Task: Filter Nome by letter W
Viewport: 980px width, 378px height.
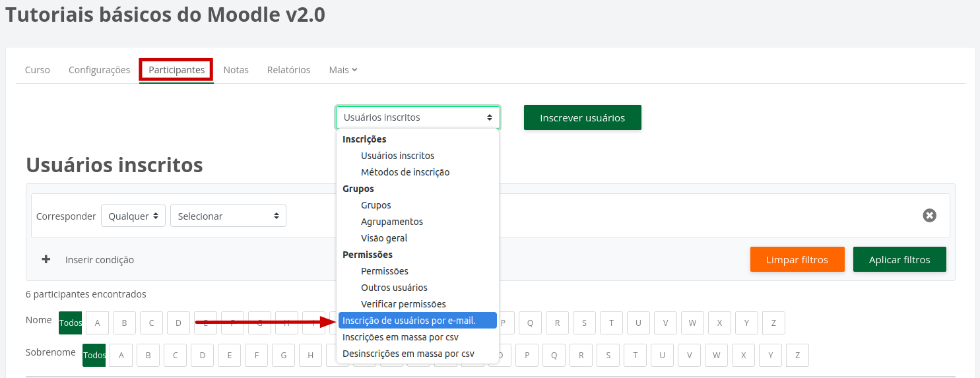Action: 693,323
